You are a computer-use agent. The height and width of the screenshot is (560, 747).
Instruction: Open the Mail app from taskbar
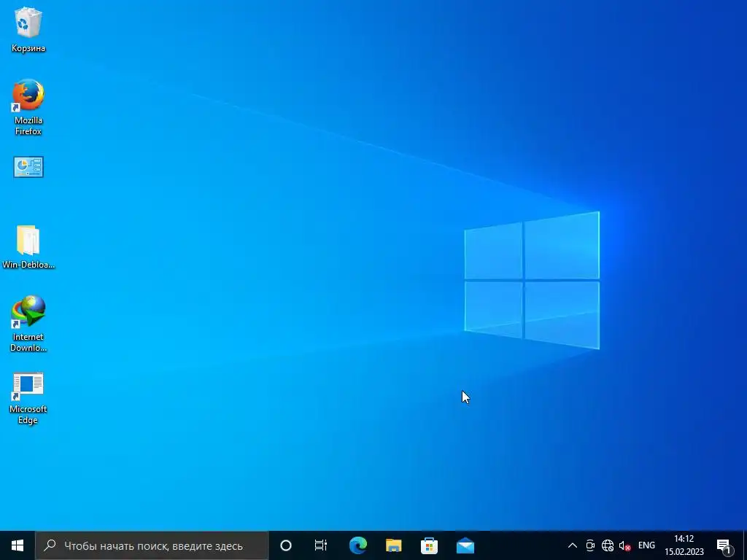(x=465, y=545)
